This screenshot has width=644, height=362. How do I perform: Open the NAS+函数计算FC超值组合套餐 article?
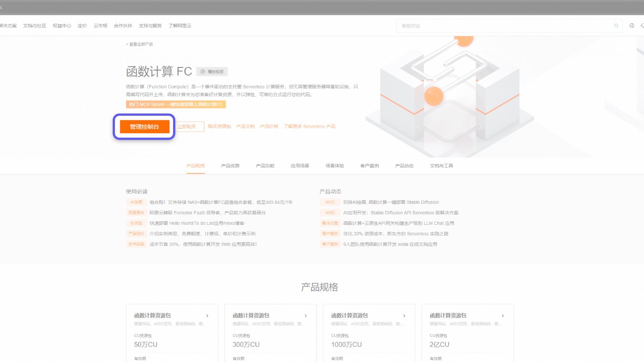221,202
